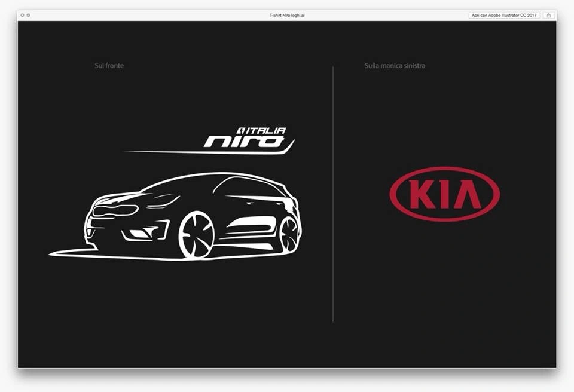Open file with Adobe Illustrator CC 2017

click(x=503, y=15)
